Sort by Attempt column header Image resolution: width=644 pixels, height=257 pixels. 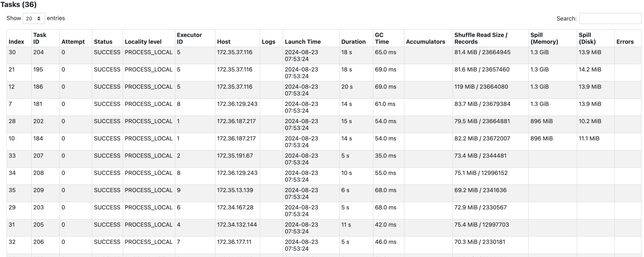[74, 42]
